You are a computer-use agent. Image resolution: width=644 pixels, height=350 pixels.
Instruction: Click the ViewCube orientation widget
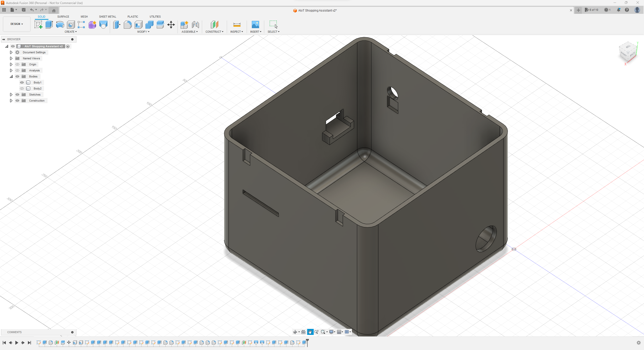click(628, 52)
